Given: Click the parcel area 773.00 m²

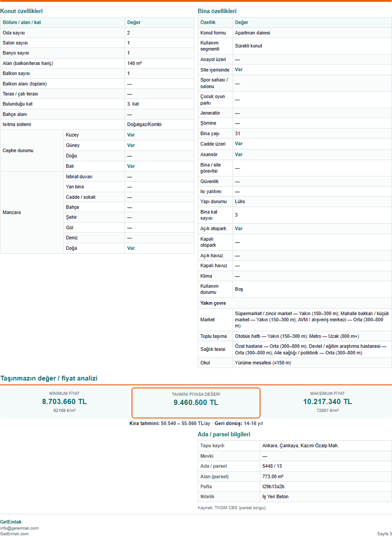Looking at the screenshot, I should [273, 477].
